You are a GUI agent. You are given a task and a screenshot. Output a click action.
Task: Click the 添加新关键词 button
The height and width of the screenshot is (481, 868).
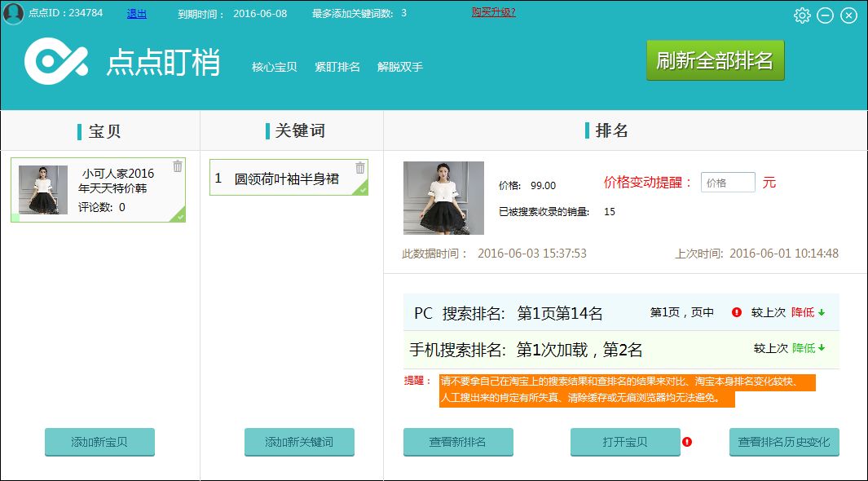(299, 442)
